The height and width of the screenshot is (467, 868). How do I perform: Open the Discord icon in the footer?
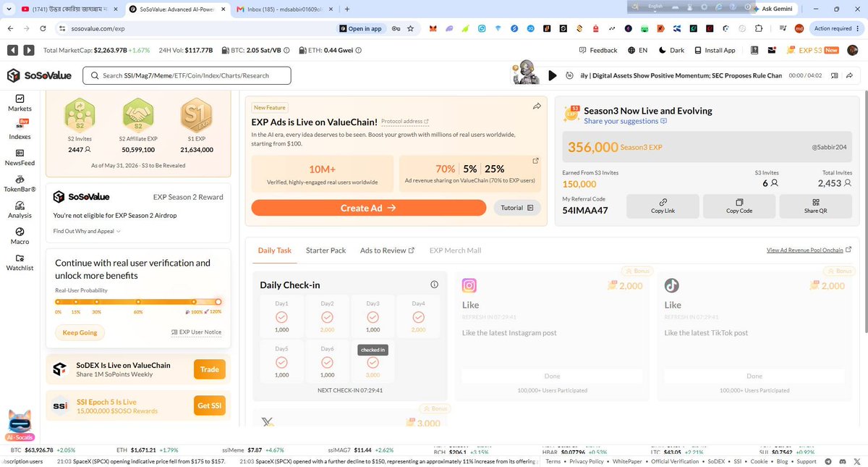point(843,461)
